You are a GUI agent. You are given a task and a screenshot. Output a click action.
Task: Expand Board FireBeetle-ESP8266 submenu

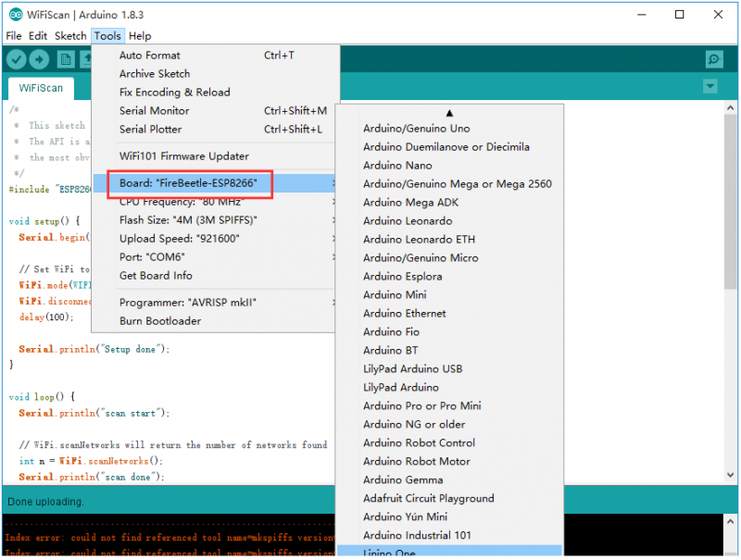216,183
